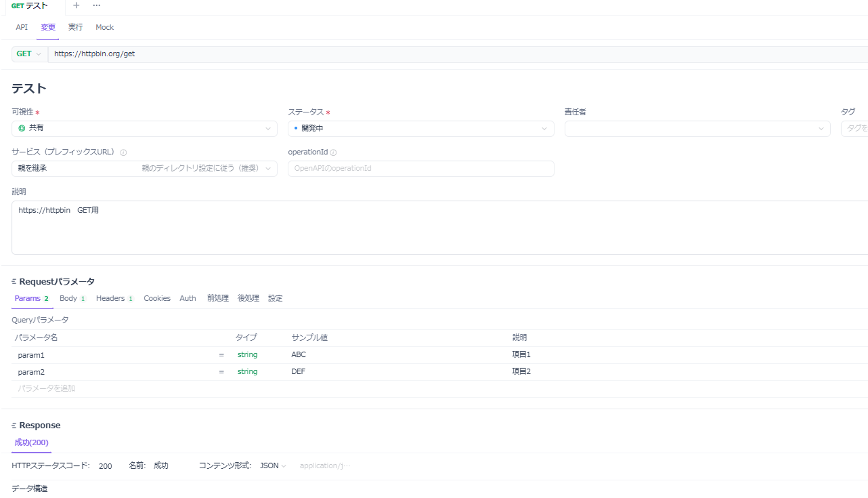The image size is (868, 498).
Task: Click equals icon in param2 row
Action: [x=221, y=372]
